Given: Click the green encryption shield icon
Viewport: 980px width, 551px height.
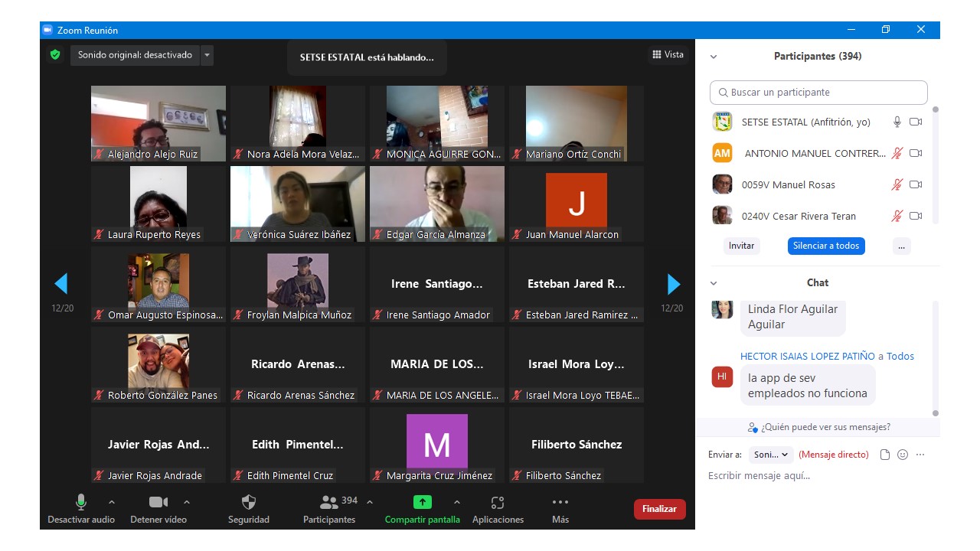Looking at the screenshot, I should 55,55.
